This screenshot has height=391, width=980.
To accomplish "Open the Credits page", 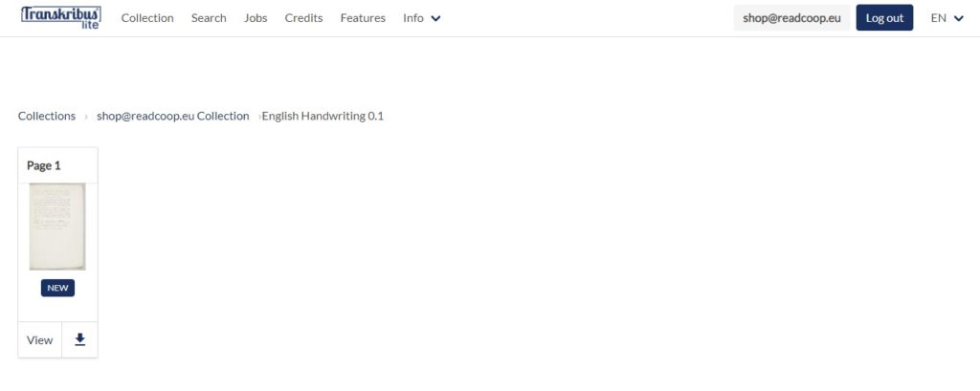I will (x=303, y=18).
